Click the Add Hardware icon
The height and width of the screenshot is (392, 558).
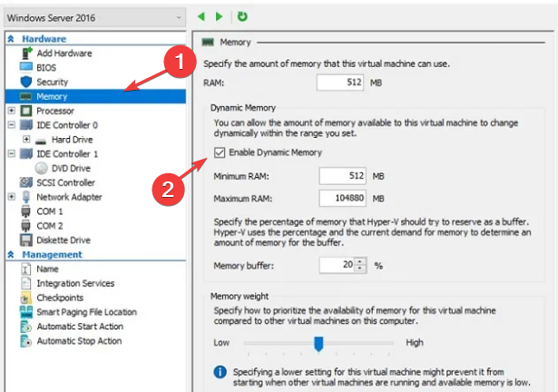click(26, 53)
